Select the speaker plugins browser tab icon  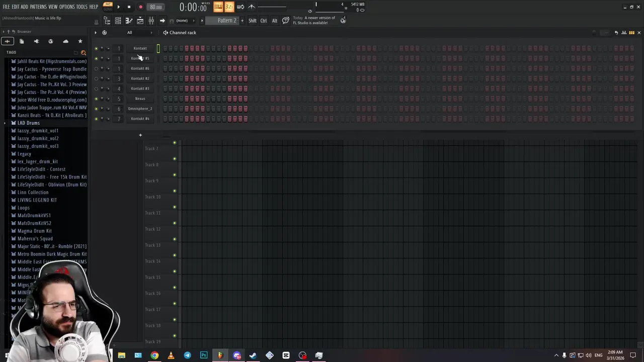(x=36, y=41)
